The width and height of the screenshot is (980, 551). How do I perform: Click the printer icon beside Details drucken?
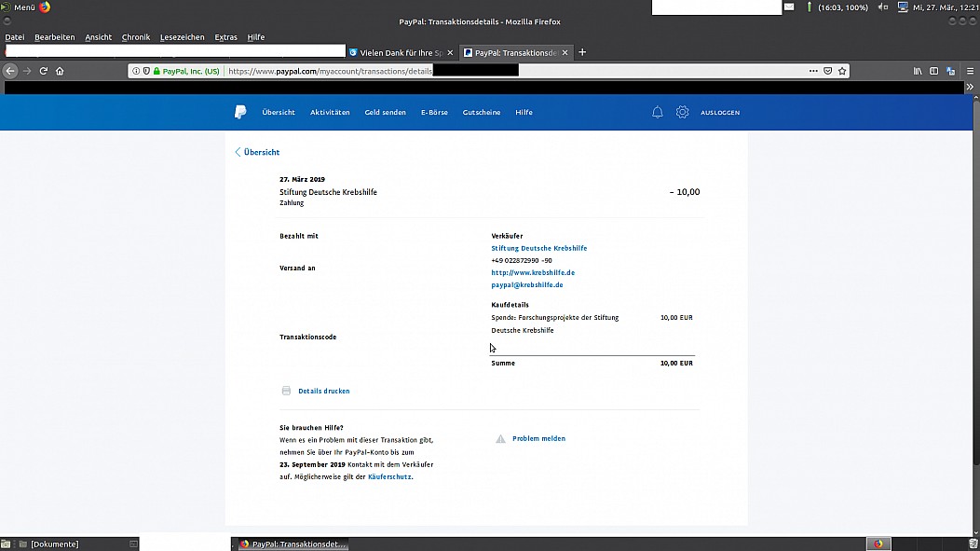tap(286, 391)
